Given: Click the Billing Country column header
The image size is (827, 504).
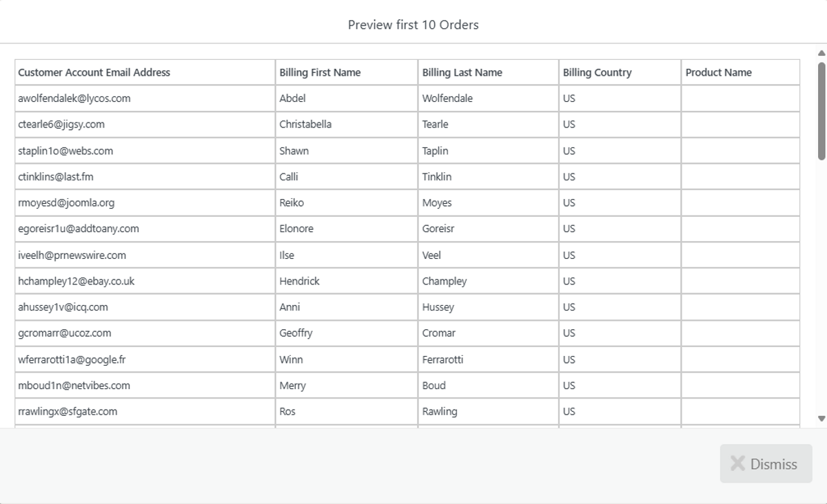Looking at the screenshot, I should [x=597, y=72].
